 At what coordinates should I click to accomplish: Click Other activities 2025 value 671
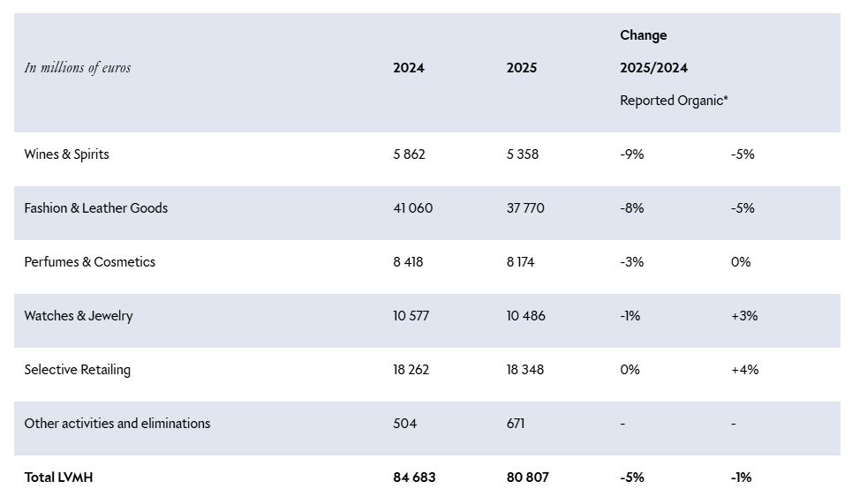point(516,424)
